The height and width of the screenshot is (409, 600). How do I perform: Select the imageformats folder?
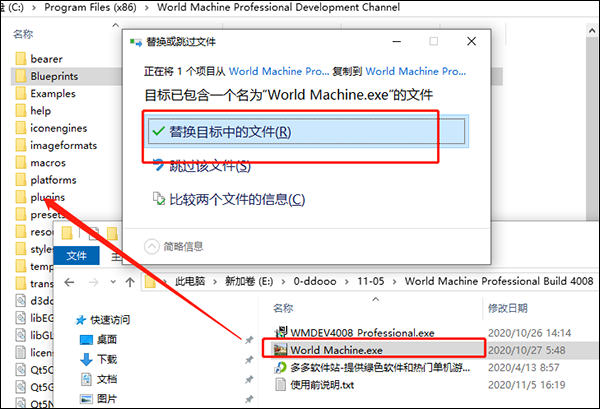(x=56, y=145)
